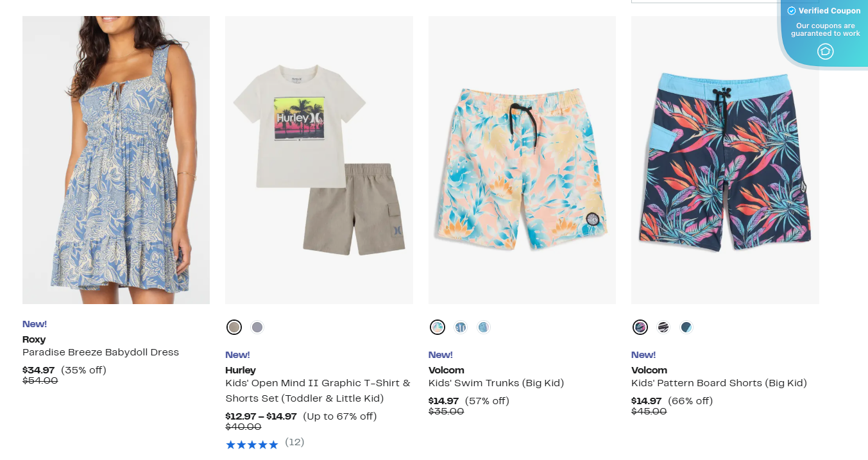Select the taupe color swatch for Hurley set
Image resolution: width=868 pixels, height=460 pixels.
click(x=234, y=327)
